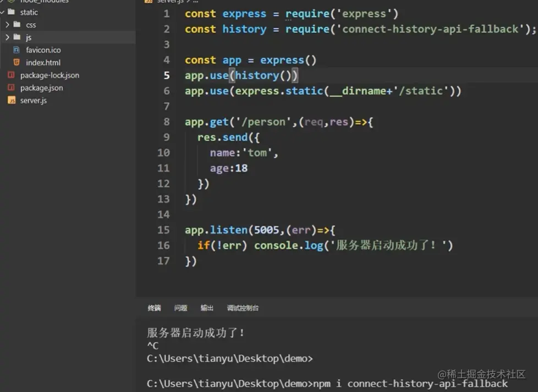Click __dirname on line 6
Viewport: 538px width, 392px height.
pyautogui.click(x=358, y=91)
